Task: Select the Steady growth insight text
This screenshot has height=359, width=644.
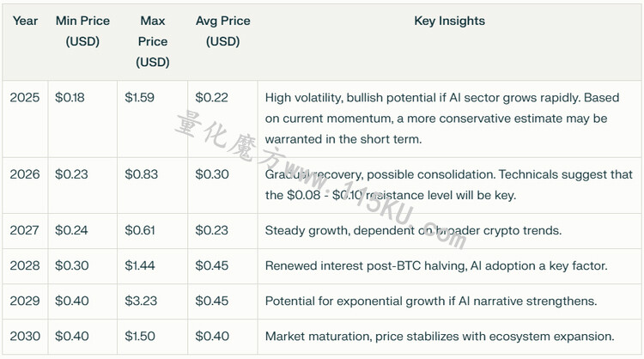Action: click(x=413, y=230)
